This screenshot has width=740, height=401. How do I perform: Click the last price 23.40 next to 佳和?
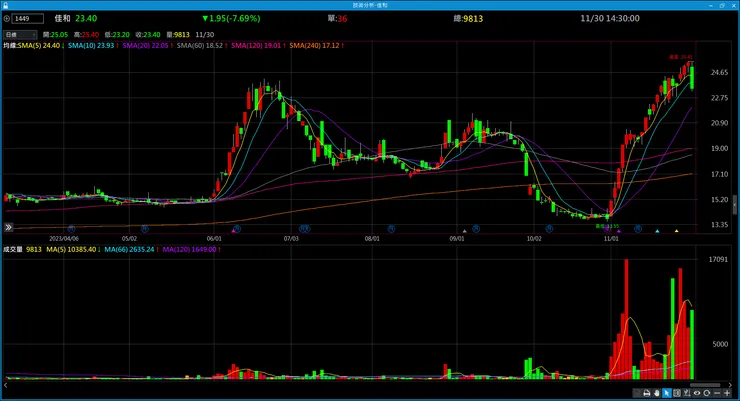pos(86,18)
